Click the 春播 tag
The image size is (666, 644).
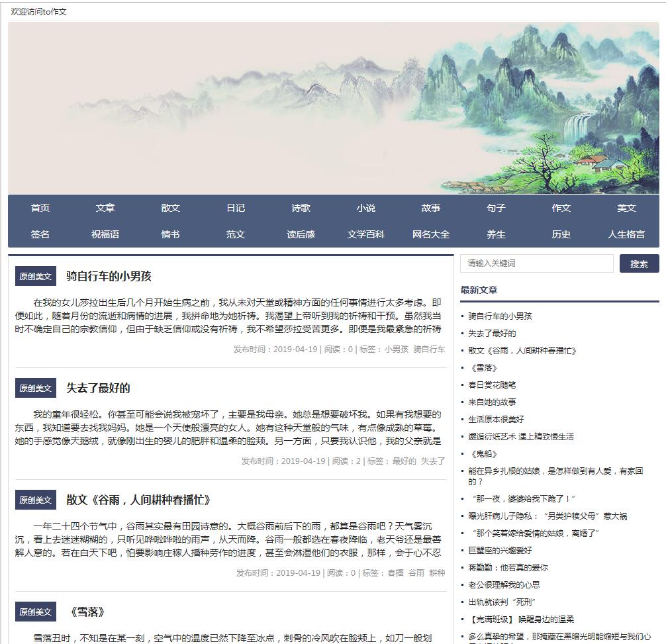coord(395,573)
